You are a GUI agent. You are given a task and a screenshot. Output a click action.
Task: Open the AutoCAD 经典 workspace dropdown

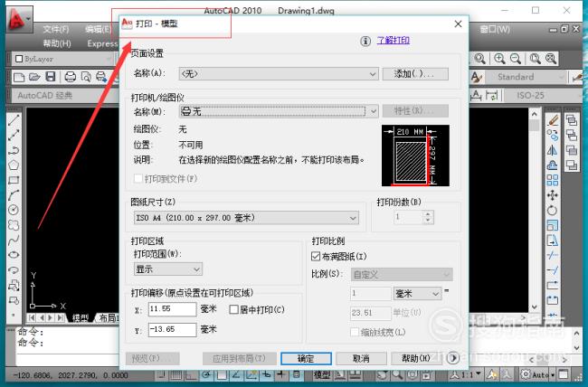pos(63,95)
